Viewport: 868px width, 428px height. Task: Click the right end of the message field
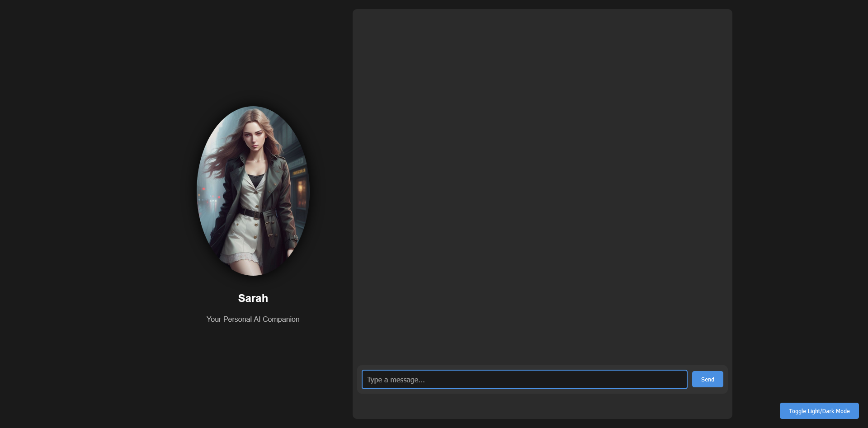(x=674, y=380)
